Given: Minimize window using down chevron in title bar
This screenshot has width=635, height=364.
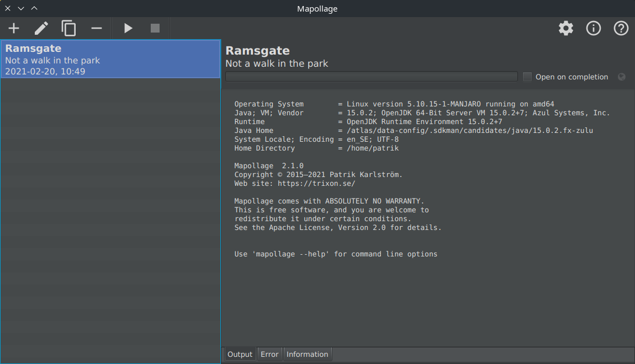Looking at the screenshot, I should 21,8.
